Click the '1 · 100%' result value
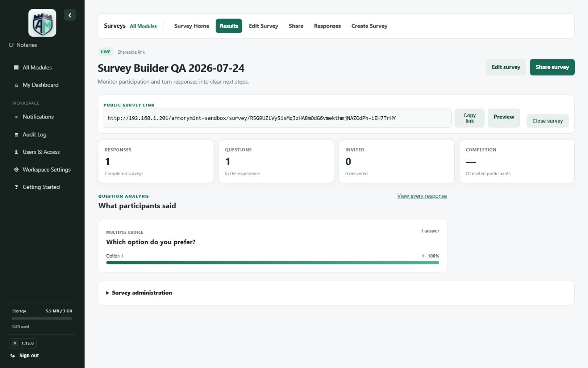Viewport: 588px width, 368px height. 430,256
